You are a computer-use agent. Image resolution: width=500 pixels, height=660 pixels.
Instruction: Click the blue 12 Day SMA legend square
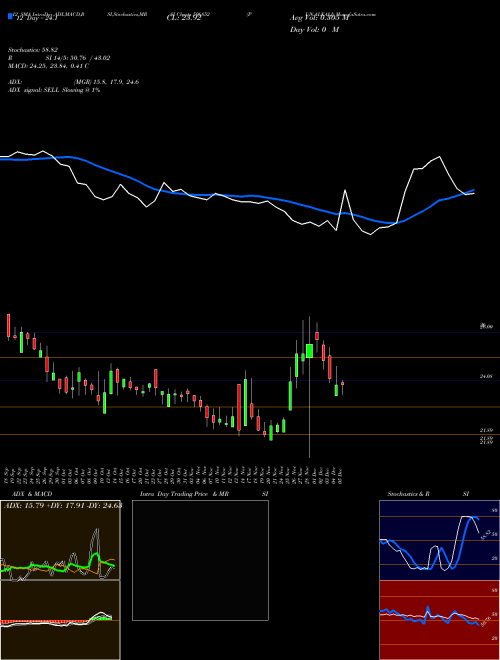tap(10, 16)
